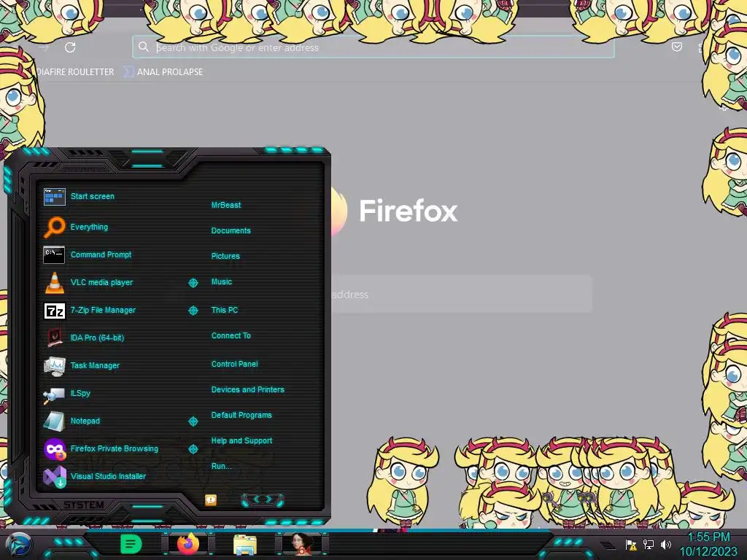The height and width of the screenshot is (560, 747).
Task: Open Devices and Printers
Action: (x=248, y=389)
